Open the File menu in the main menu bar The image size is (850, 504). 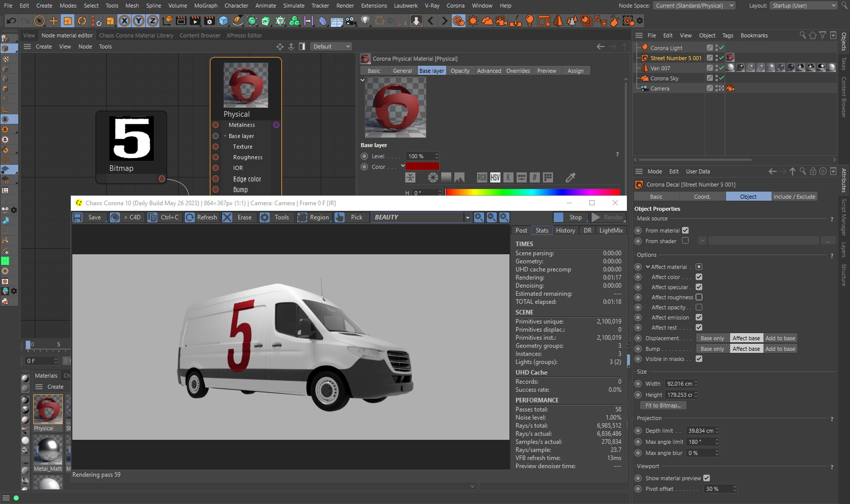(8, 6)
